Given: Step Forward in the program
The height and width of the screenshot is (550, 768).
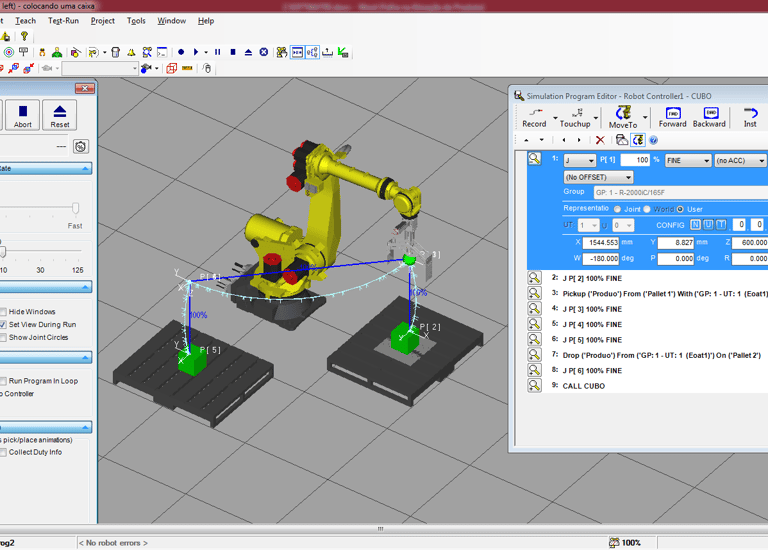Looking at the screenshot, I should click(672, 113).
